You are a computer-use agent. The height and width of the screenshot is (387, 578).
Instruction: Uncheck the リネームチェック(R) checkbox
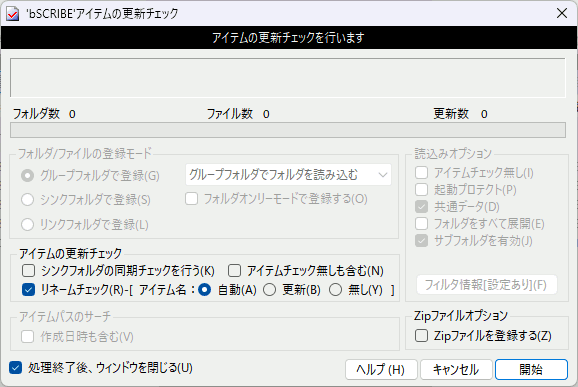tap(28, 290)
